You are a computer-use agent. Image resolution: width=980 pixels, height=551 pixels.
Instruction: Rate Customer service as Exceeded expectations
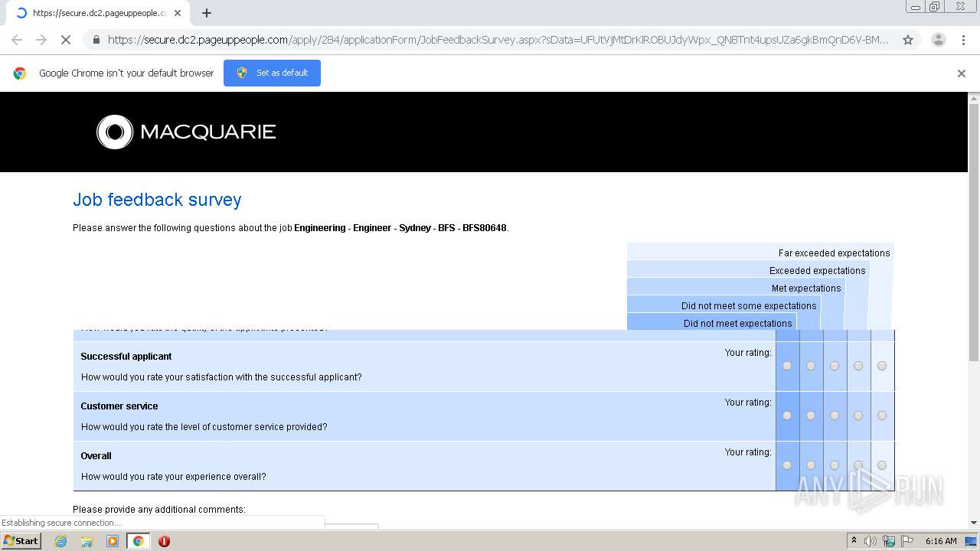pos(858,416)
